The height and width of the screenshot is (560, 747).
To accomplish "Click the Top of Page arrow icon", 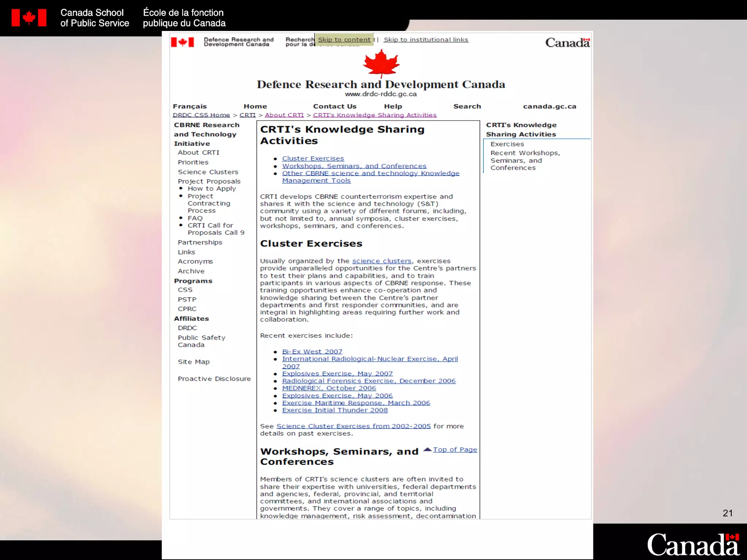I will click(427, 450).
